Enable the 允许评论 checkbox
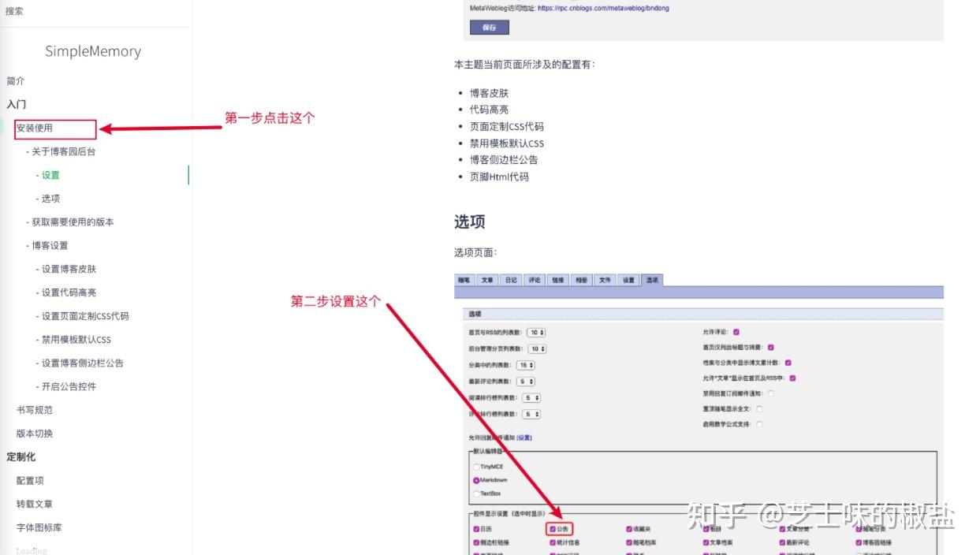This screenshot has height=555, width=980. [x=736, y=332]
